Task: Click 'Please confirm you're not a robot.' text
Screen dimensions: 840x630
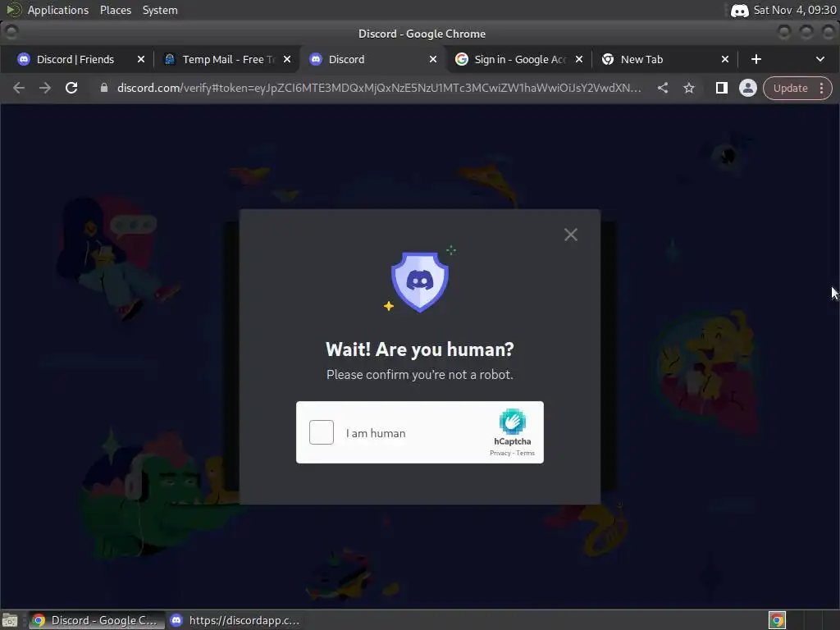Action: pyautogui.click(x=419, y=374)
